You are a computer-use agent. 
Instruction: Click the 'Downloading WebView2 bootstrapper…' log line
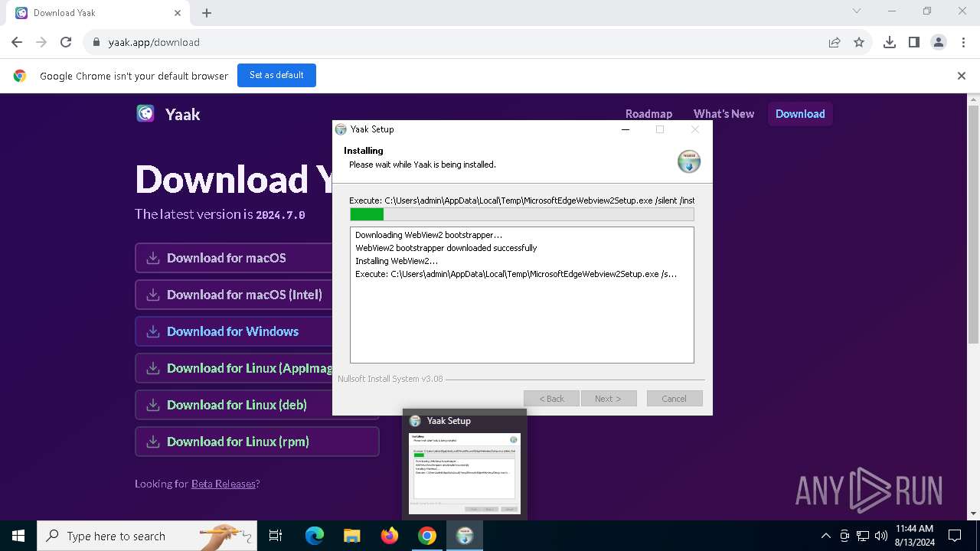coord(429,235)
